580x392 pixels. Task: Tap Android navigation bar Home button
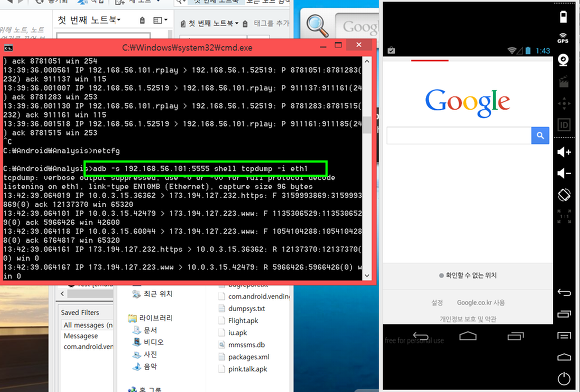(x=468, y=336)
